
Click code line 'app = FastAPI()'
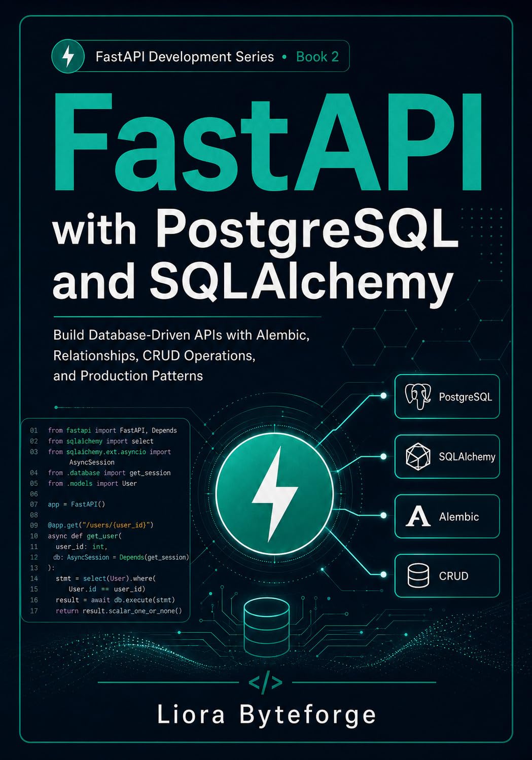coord(76,504)
